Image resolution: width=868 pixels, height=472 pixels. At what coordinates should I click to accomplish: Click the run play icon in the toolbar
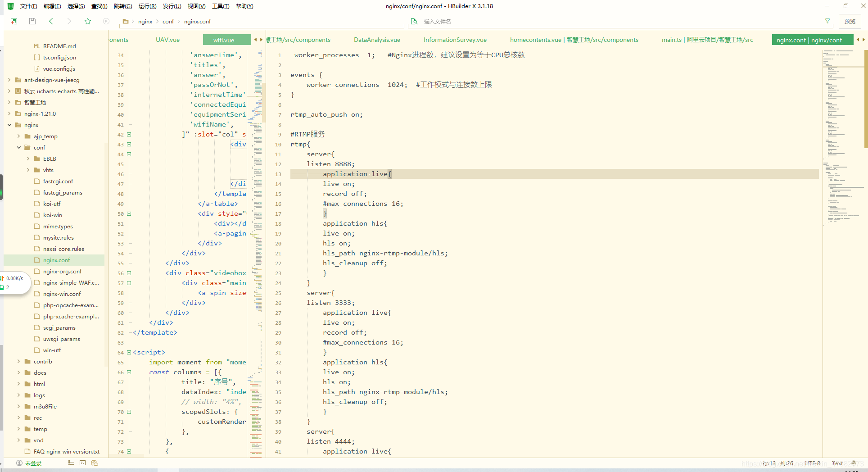[x=106, y=21]
